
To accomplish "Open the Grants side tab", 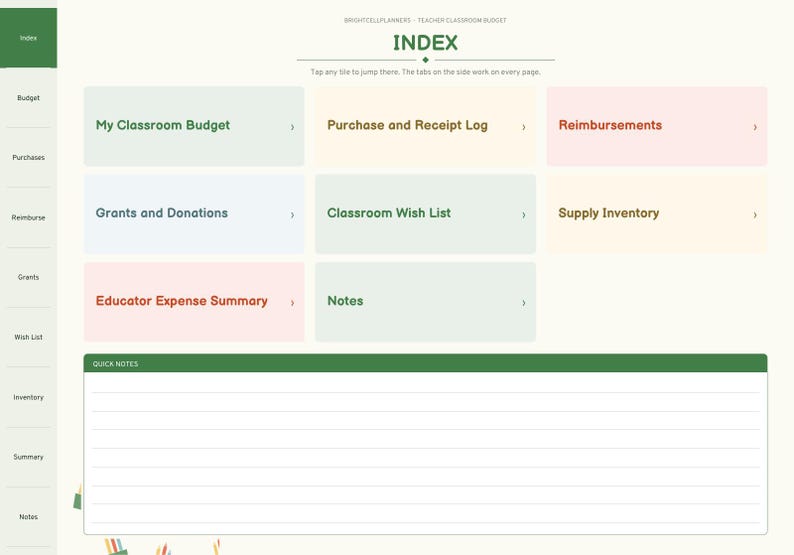I will tap(28, 278).
